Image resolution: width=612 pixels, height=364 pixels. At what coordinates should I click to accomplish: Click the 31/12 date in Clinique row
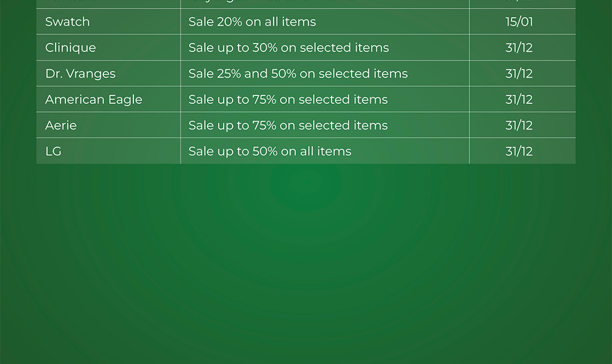pyautogui.click(x=519, y=48)
